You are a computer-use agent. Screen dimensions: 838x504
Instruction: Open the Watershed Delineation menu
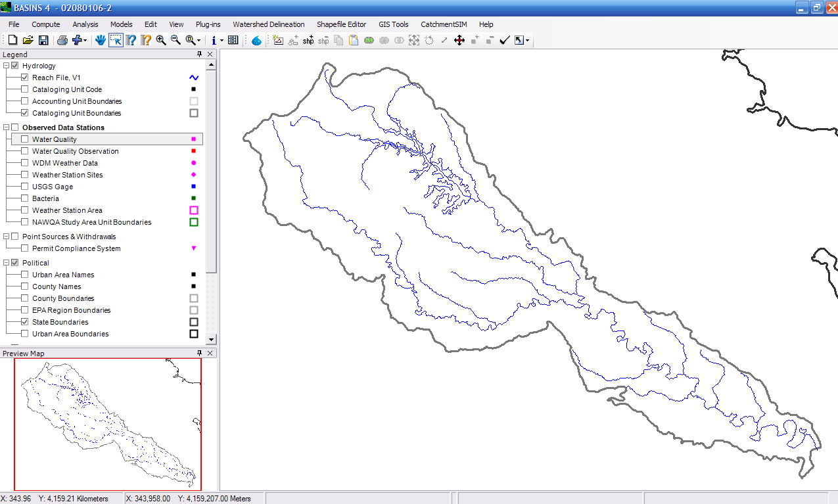[x=268, y=24]
